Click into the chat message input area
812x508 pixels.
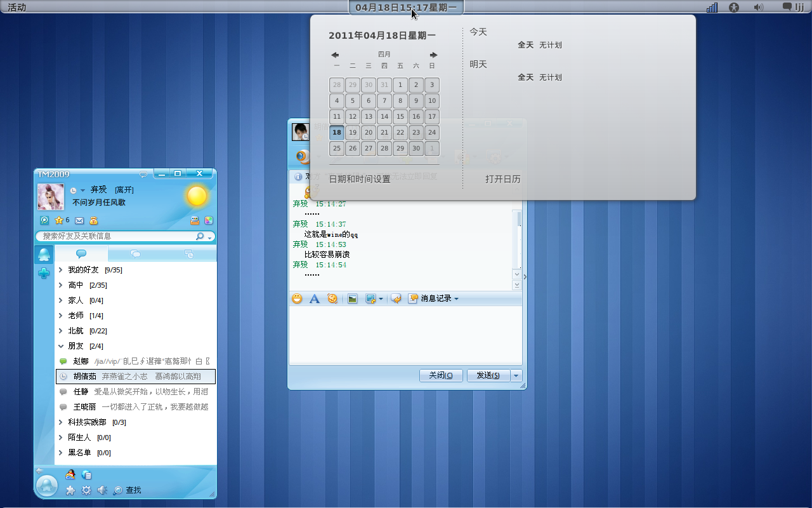(405, 335)
